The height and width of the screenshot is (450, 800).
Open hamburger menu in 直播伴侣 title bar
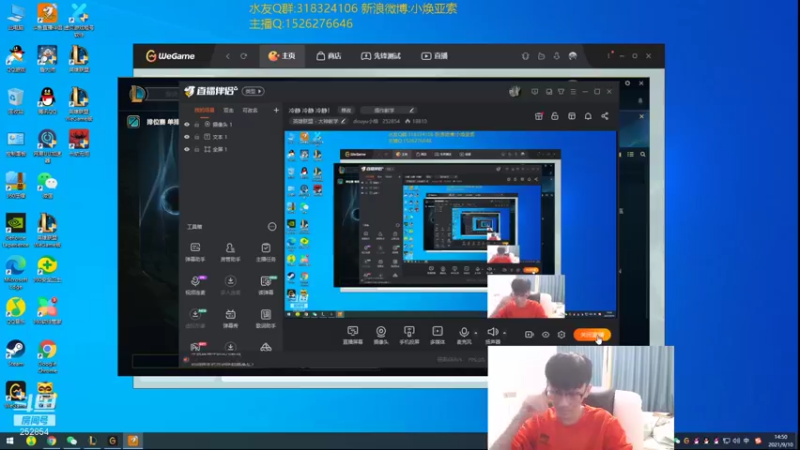[x=573, y=92]
